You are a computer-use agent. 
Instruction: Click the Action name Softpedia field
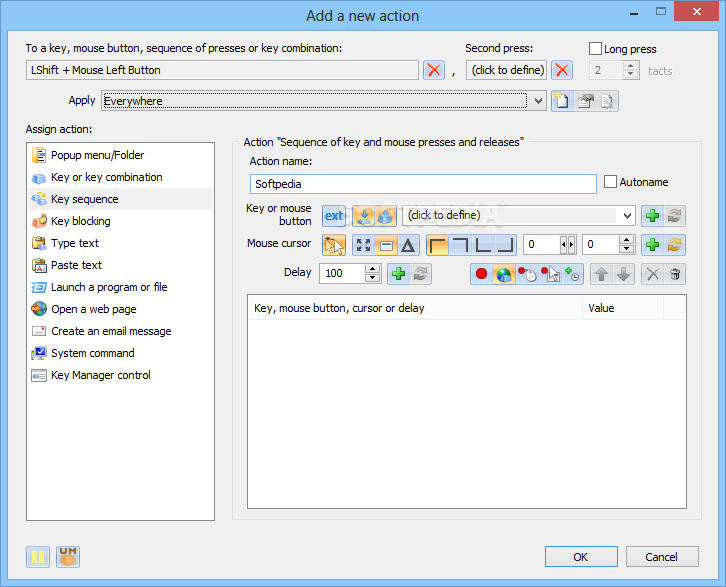pyautogui.click(x=423, y=184)
